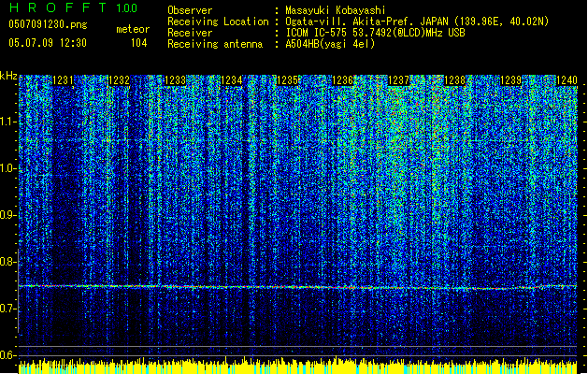Image resolution: width=588 pixels, height=374 pixels.
Task: Click the antenna value A504HB(yagi 4el)
Action: click(x=330, y=44)
